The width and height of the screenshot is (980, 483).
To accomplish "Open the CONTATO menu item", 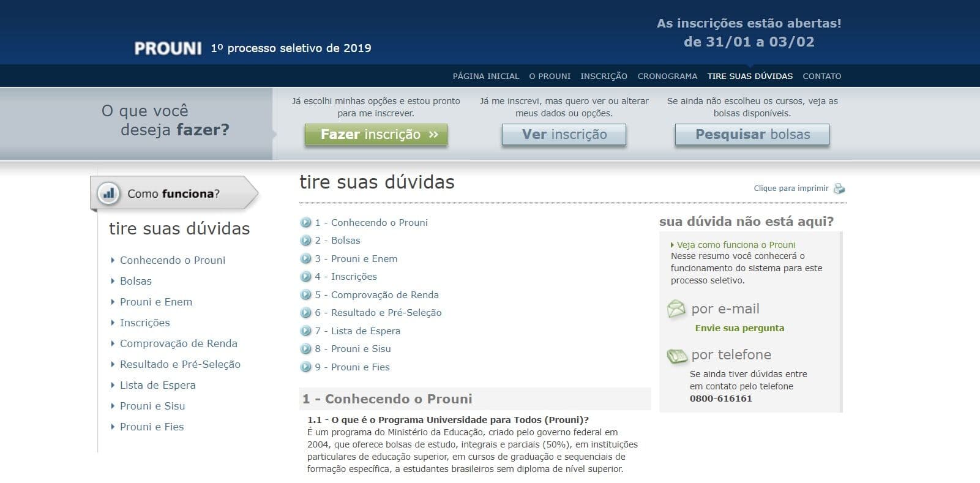I will (822, 77).
